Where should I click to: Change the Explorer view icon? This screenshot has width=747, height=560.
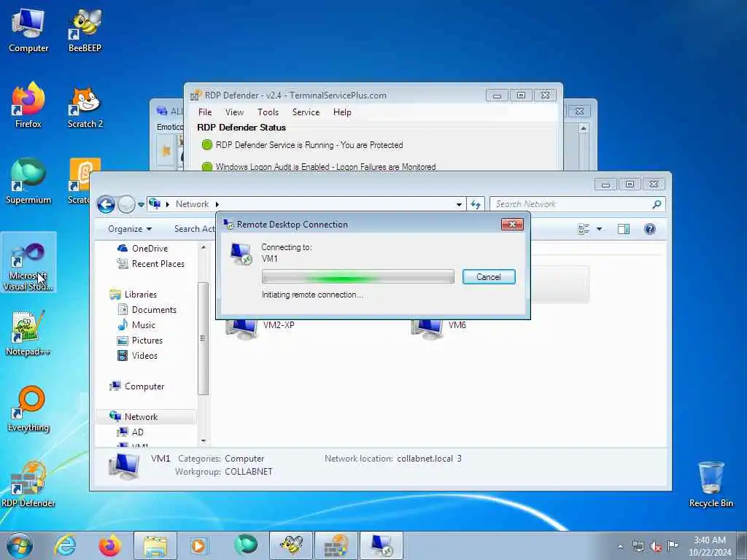[584, 229]
